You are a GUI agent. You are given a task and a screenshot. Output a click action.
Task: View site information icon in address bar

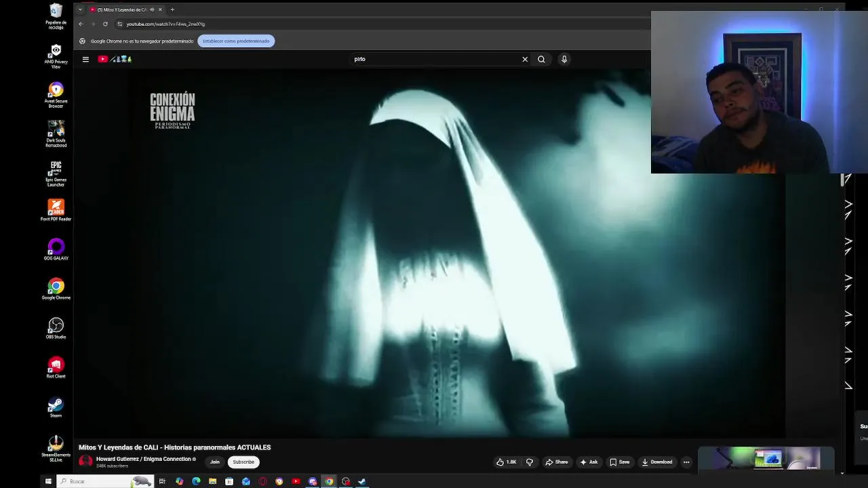click(120, 24)
